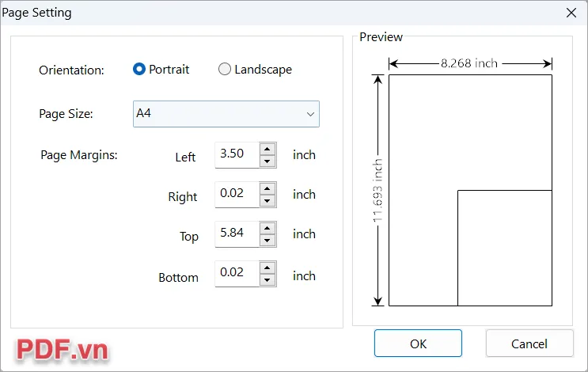This screenshot has width=588, height=372.
Task: Click the Top margin value field 5.84
Action: click(x=237, y=234)
